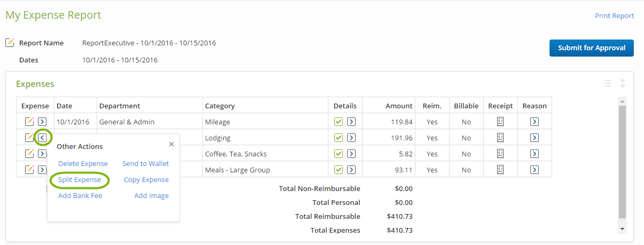Click the vertical expand arrows icon in Expenses
644x245 pixels.
[622, 83]
